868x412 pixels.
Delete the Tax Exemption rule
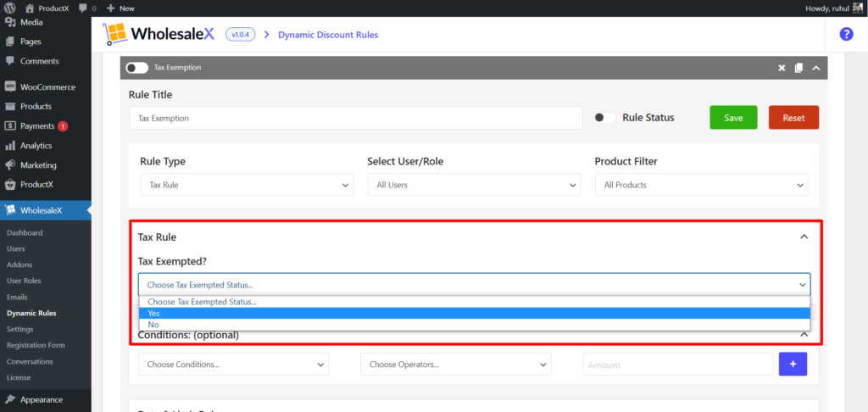click(782, 68)
